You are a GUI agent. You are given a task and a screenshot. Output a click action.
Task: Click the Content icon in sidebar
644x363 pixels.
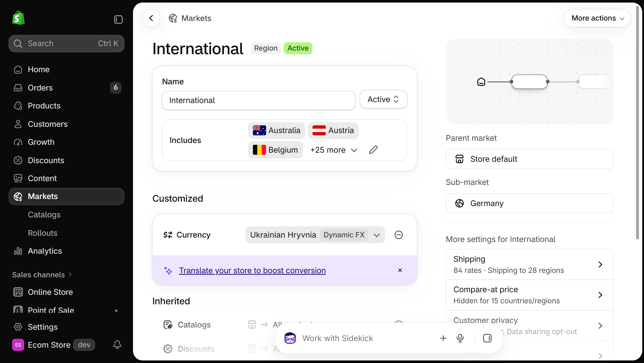point(18,178)
